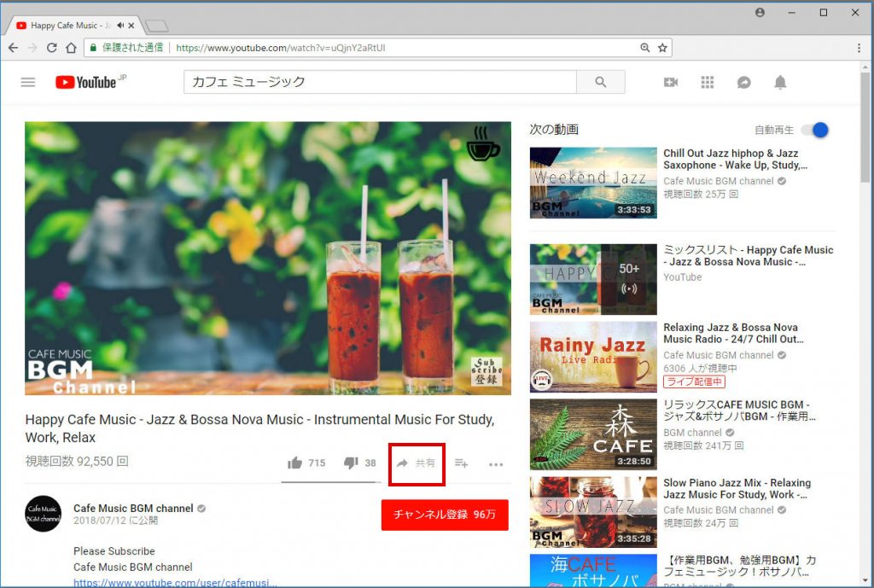The image size is (874, 588).
Task: Click the browser forward arrow
Action: (32, 48)
